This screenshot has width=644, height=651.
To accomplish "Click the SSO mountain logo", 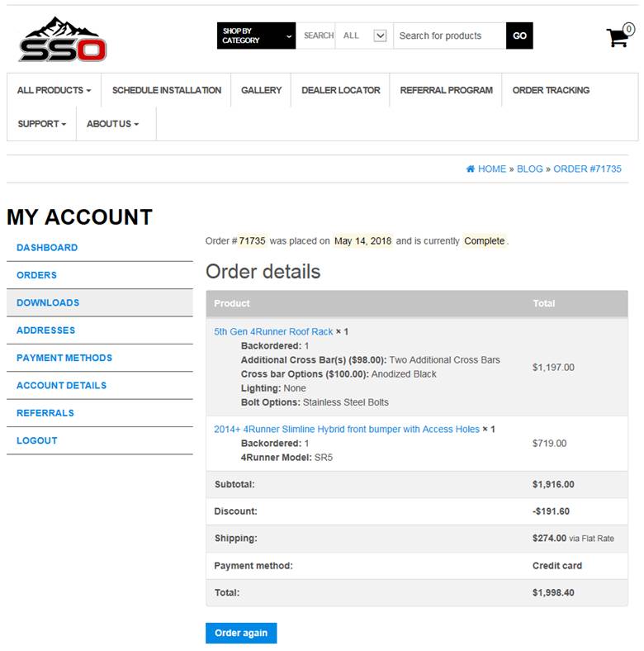I will (63, 40).
